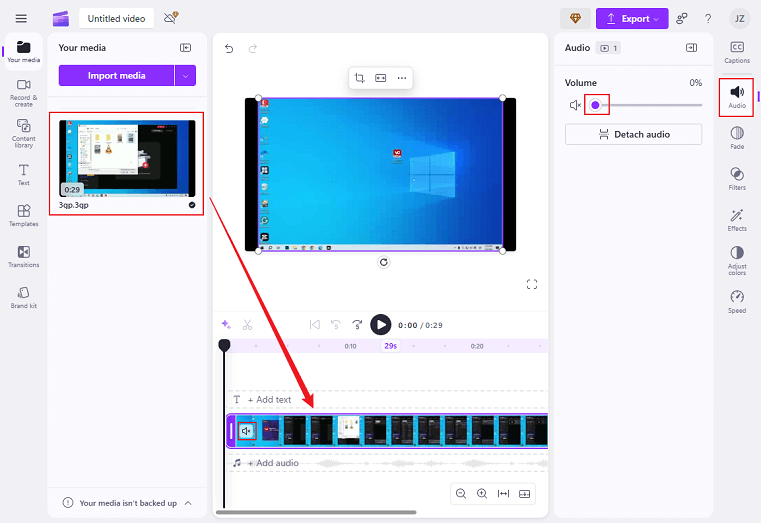Rename the Untitled video title field
The width and height of the screenshot is (761, 523).
116,18
